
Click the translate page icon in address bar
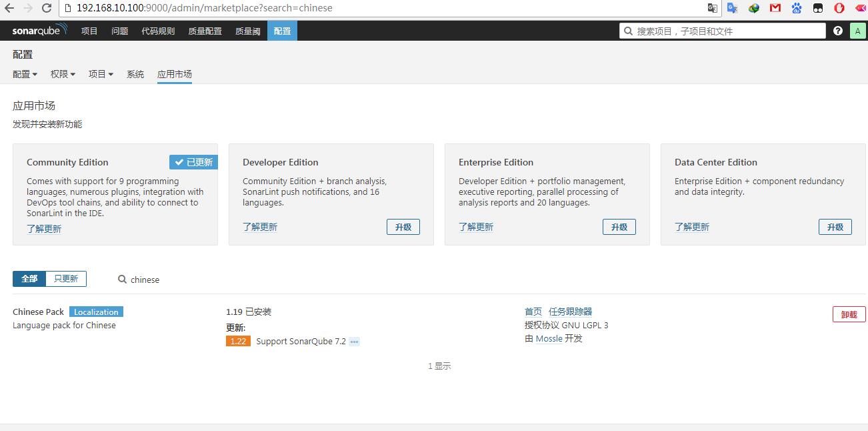[713, 8]
